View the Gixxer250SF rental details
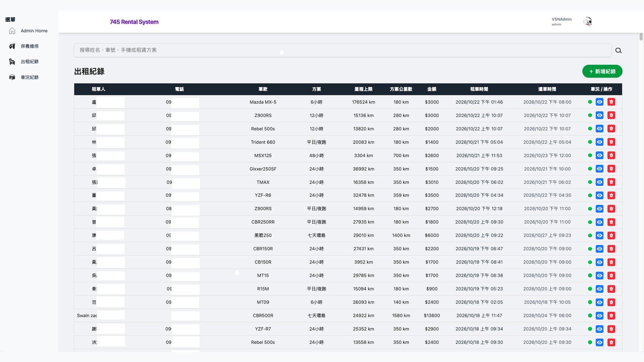This screenshot has width=644, height=362. [x=599, y=169]
